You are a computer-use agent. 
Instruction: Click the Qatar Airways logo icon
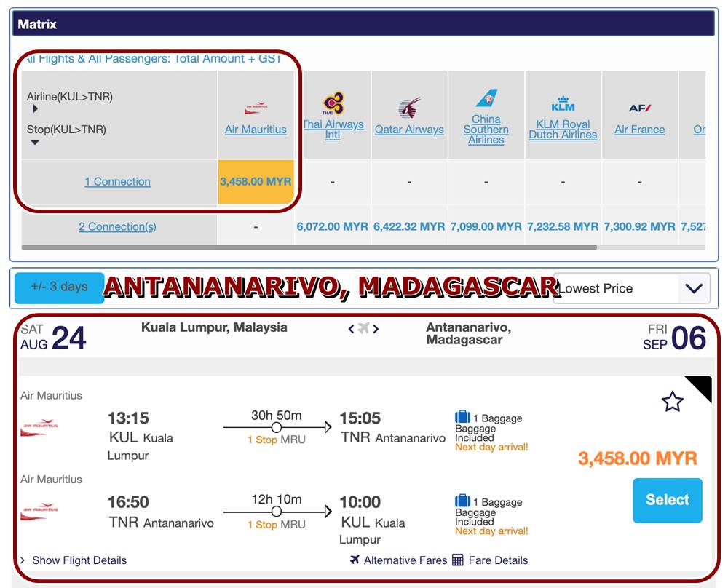pos(409,108)
